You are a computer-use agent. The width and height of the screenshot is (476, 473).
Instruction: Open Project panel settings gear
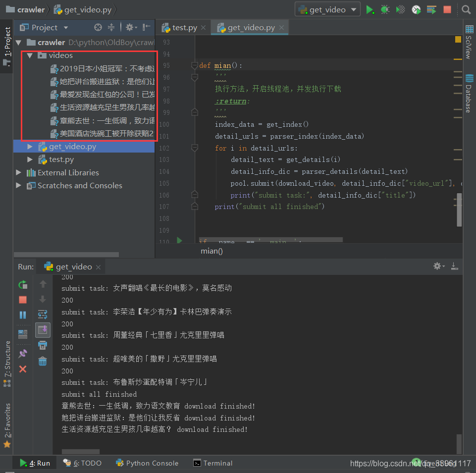tap(131, 27)
